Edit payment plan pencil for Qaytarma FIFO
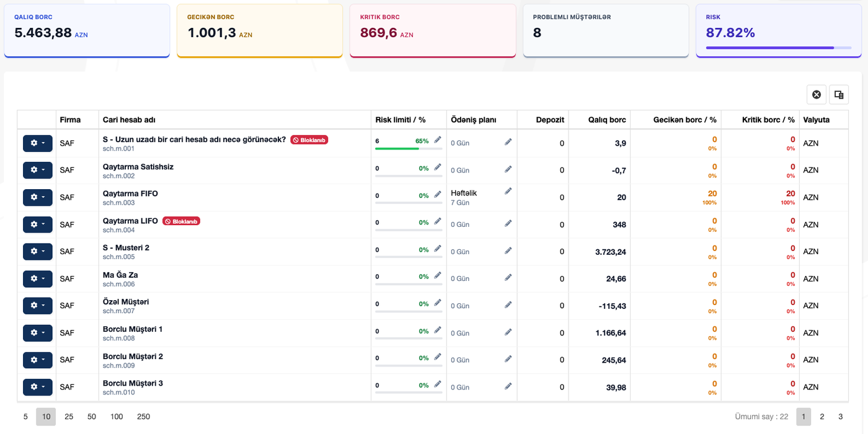 click(508, 191)
